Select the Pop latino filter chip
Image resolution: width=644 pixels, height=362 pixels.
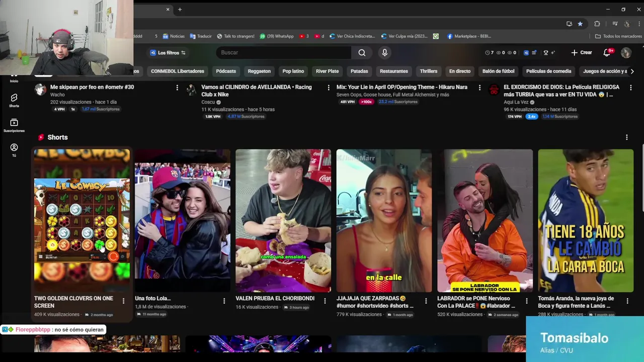[293, 71]
